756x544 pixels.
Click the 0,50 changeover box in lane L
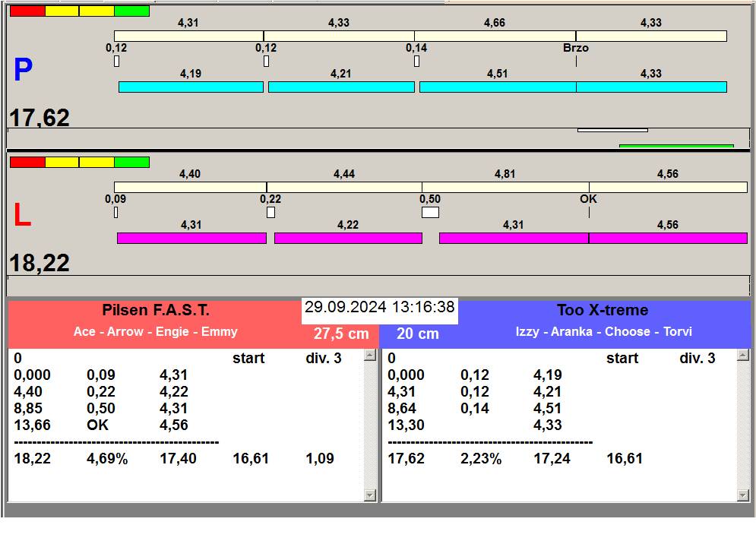(430, 213)
